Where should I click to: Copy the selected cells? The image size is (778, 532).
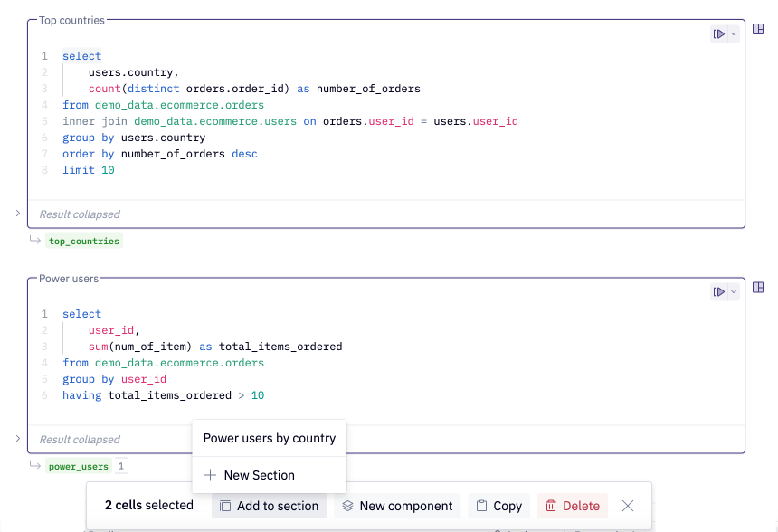[499, 506]
